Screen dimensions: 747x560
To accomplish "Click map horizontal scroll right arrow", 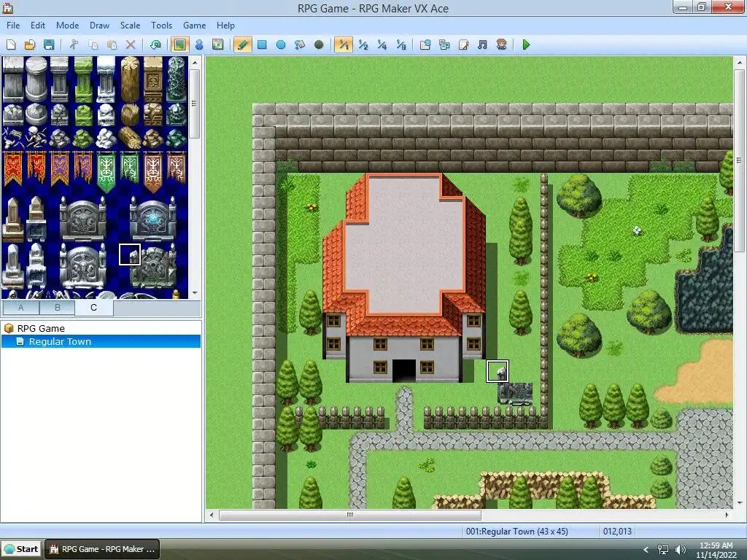I will click(x=727, y=515).
